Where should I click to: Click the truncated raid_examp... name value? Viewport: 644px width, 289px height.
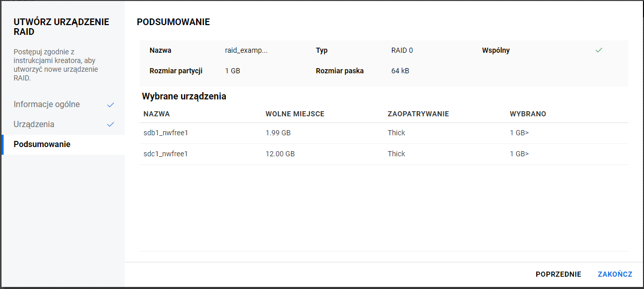tap(246, 51)
